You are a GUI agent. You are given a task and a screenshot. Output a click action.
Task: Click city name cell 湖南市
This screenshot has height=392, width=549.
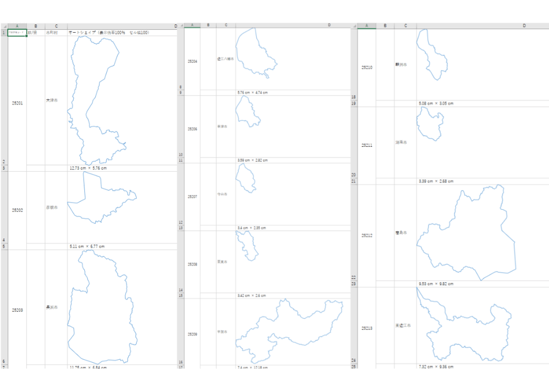405,143
